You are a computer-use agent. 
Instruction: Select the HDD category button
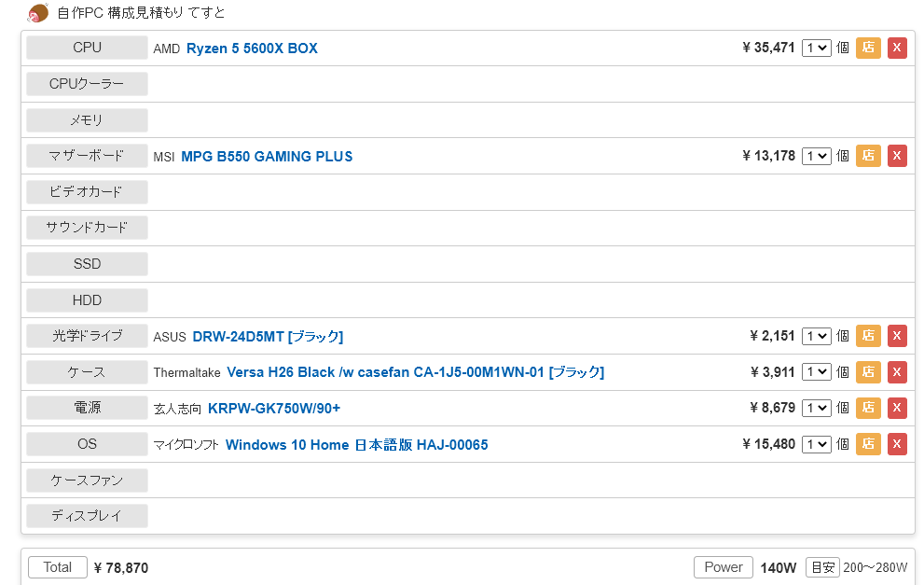point(88,299)
